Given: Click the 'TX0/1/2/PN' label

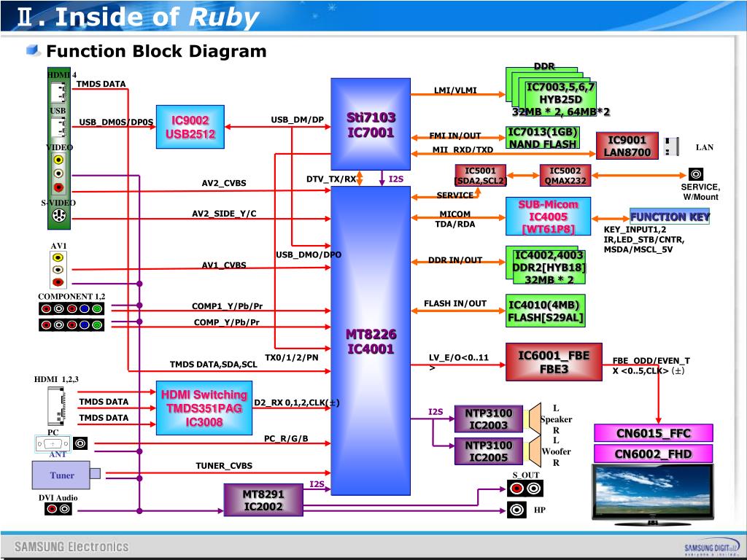Looking at the screenshot, I should 292,357.
